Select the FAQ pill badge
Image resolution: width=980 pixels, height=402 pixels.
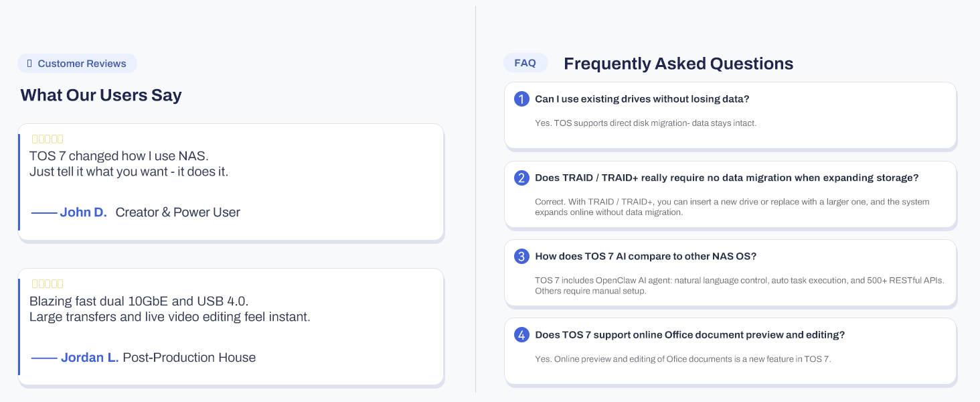point(525,63)
